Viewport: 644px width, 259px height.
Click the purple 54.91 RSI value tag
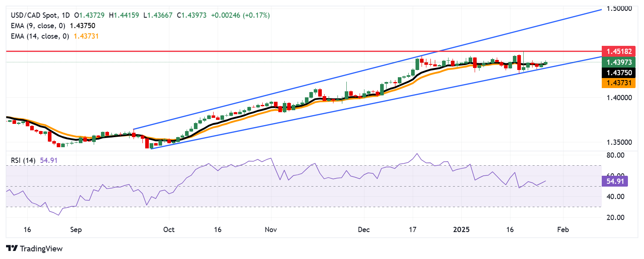click(x=615, y=181)
